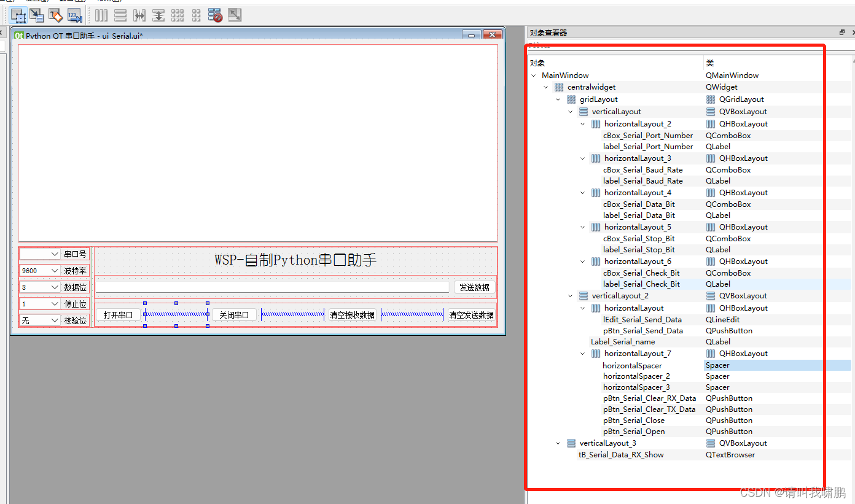Viewport: 855px width, 504px height.
Task: Select cBox_Serial_Baud_Rate in the tree
Action: 643,170
